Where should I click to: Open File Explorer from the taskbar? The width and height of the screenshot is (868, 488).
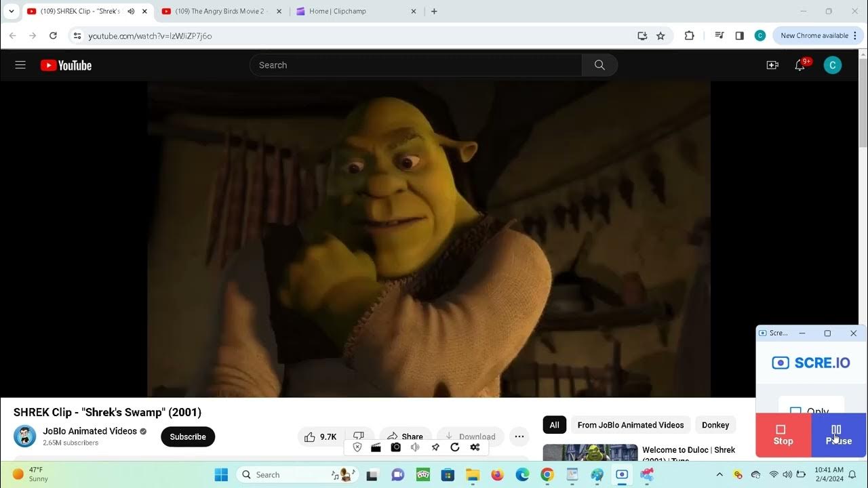(x=473, y=474)
